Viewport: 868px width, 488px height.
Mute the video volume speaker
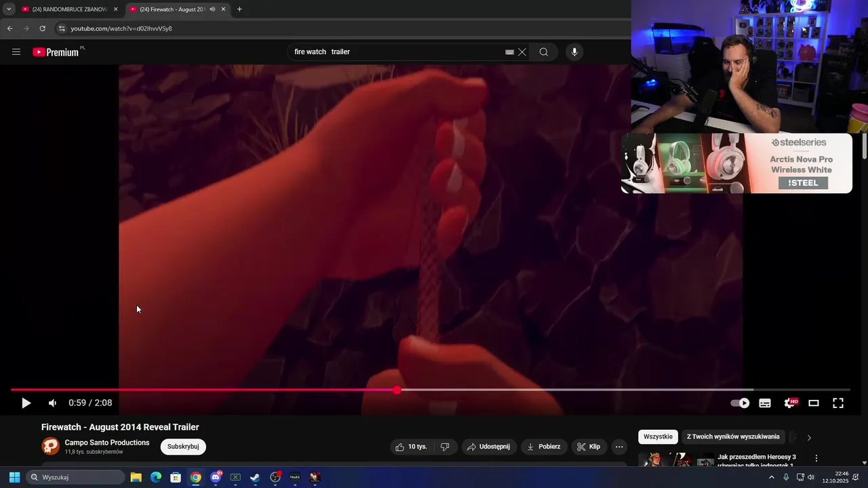pos(52,403)
